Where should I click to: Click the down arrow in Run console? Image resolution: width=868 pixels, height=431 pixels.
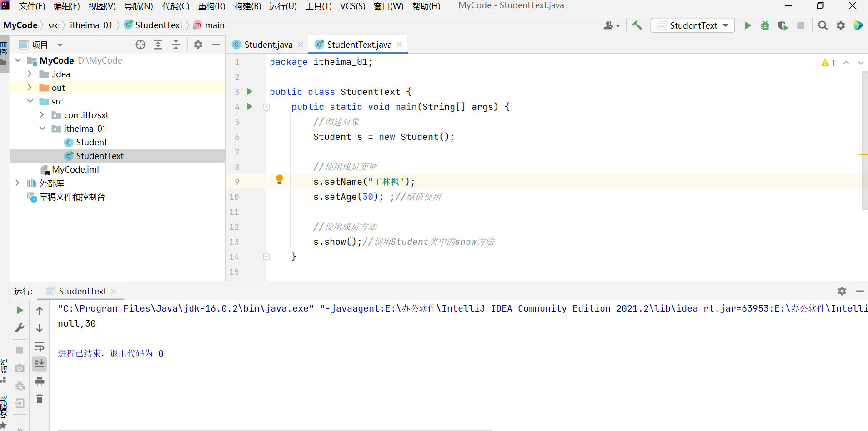click(40, 328)
